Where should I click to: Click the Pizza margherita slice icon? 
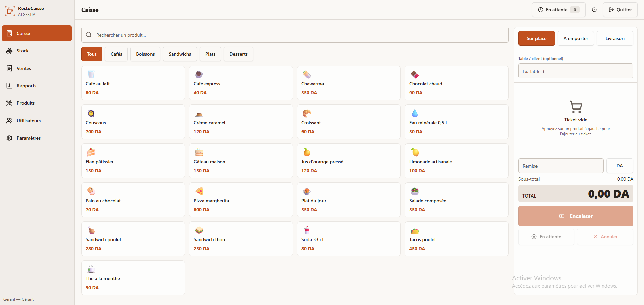pyautogui.click(x=199, y=191)
